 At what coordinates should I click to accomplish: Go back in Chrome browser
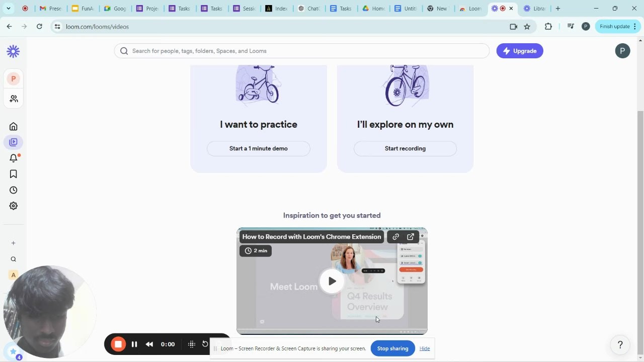tap(10, 27)
